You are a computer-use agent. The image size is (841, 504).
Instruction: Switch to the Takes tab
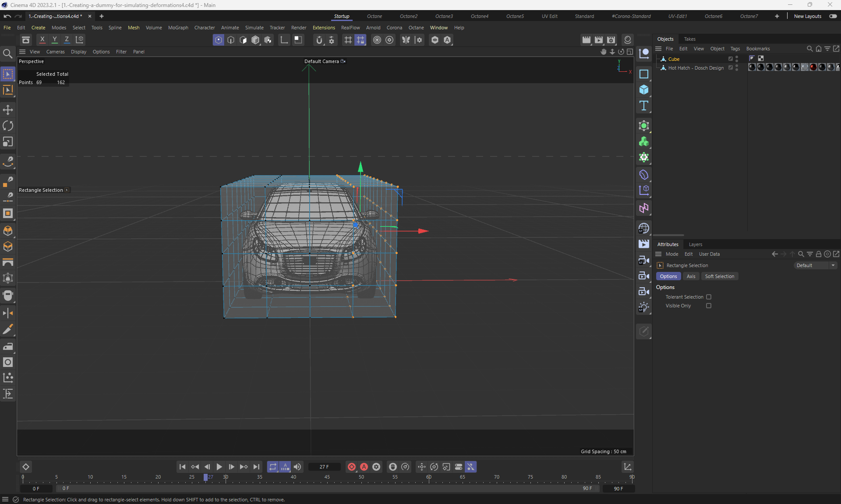(x=689, y=39)
